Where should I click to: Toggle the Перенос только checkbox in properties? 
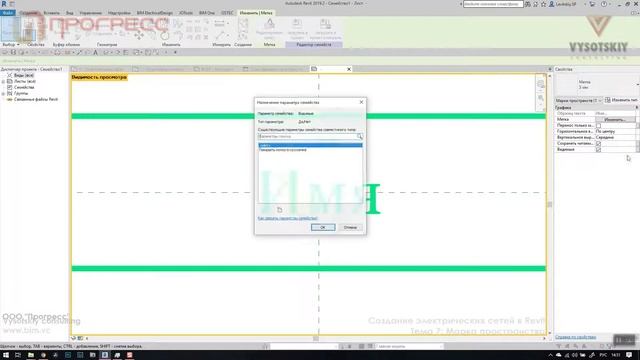point(598,126)
